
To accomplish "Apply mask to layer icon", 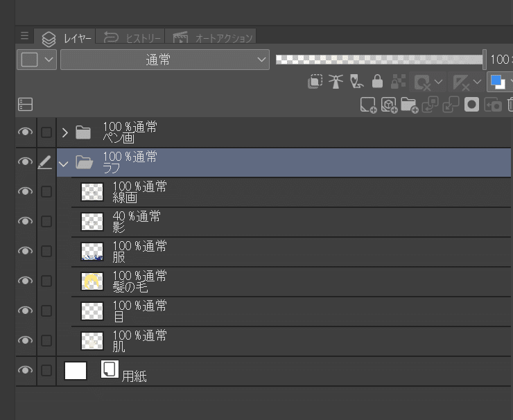I will [x=493, y=105].
